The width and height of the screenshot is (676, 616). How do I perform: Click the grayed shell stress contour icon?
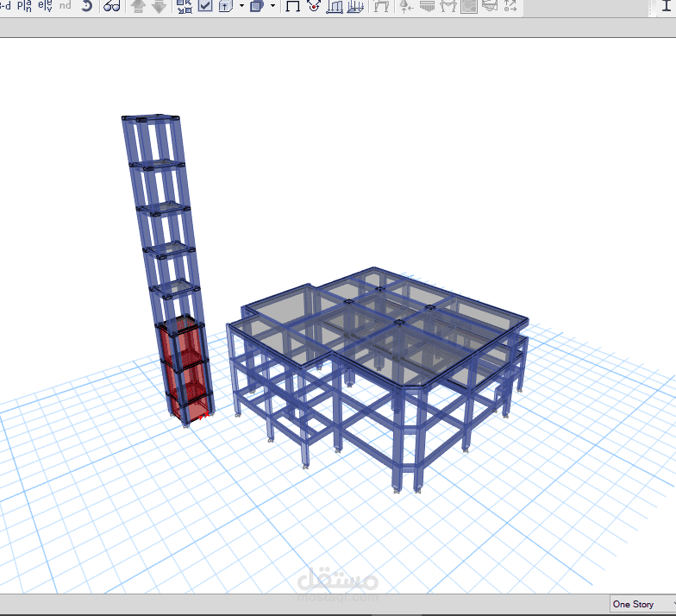pos(469,6)
